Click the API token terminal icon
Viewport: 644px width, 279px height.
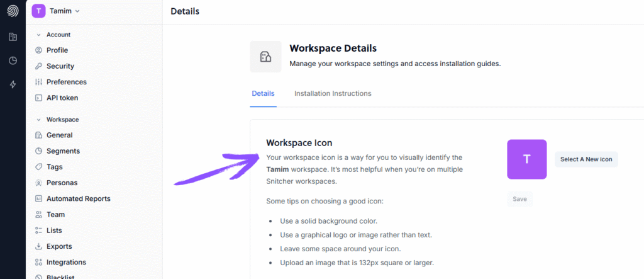coord(38,98)
